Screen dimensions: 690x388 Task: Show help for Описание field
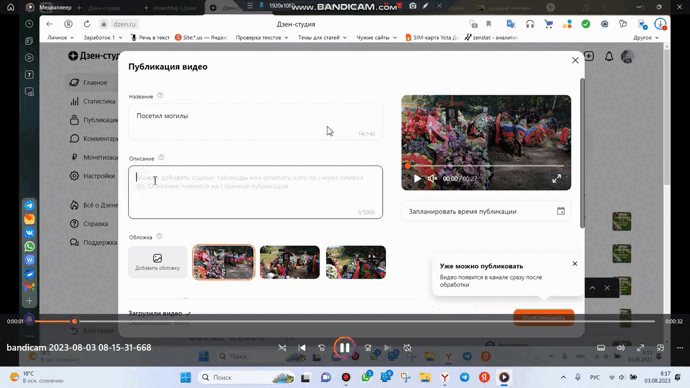click(x=161, y=157)
